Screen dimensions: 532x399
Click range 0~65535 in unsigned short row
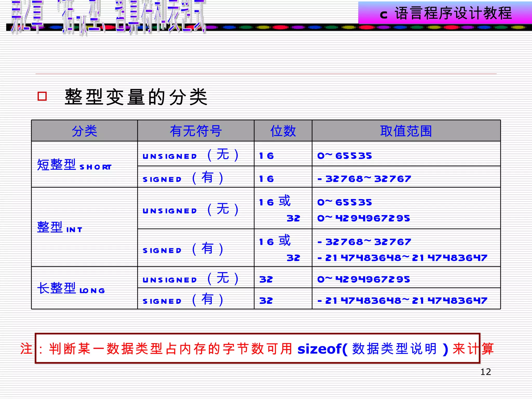click(345, 156)
